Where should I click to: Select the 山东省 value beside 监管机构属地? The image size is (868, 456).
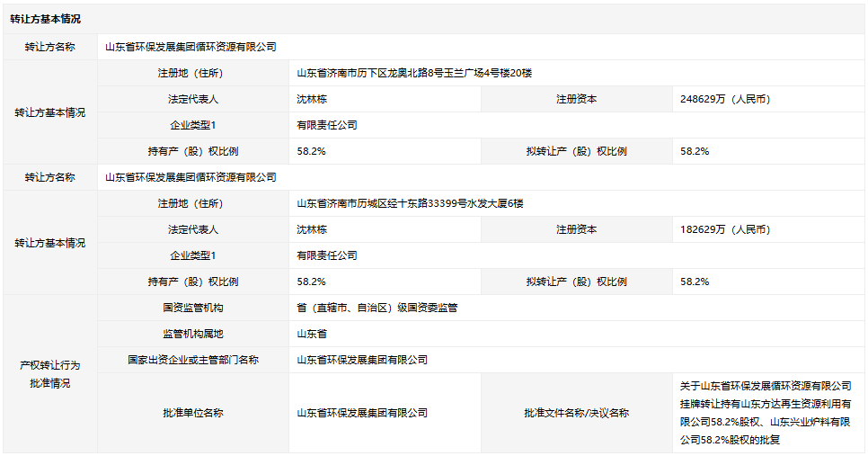312,334
